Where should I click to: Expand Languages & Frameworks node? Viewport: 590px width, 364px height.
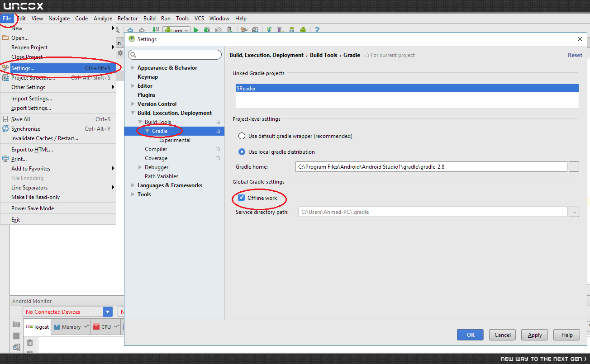[133, 185]
